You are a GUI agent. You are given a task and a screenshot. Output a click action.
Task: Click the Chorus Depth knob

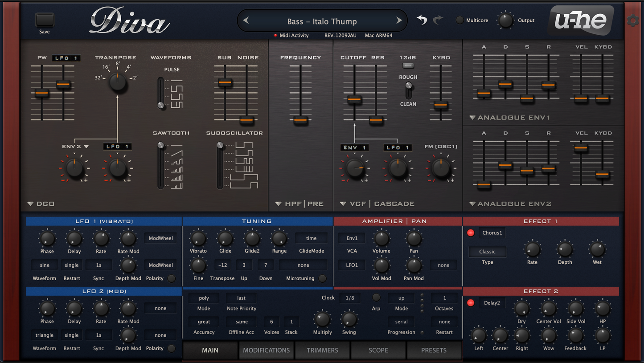click(565, 249)
